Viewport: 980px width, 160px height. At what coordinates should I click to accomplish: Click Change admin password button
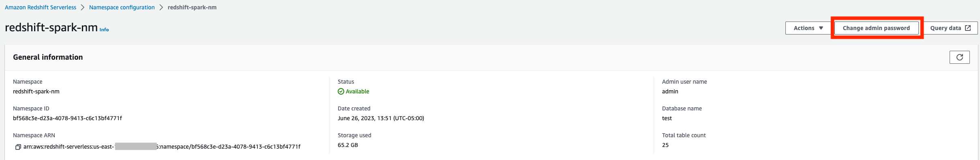click(x=876, y=28)
